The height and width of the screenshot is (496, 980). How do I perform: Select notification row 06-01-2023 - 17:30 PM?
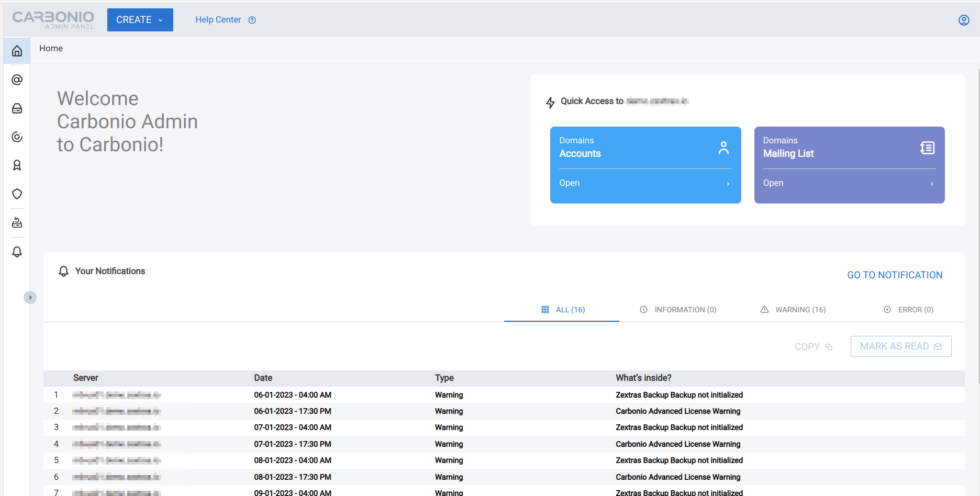coord(504,411)
